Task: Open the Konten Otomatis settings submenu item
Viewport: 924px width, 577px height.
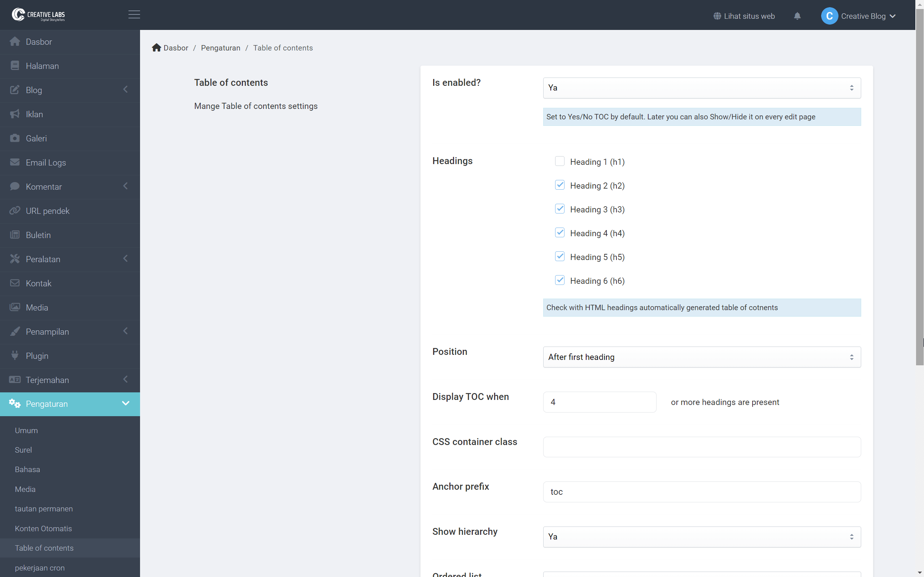Action: 43,528
